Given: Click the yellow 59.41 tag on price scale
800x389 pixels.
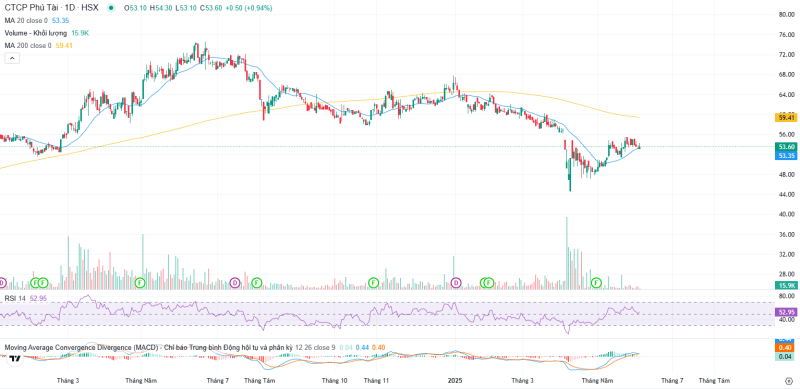Looking at the screenshot, I should 786,117.
